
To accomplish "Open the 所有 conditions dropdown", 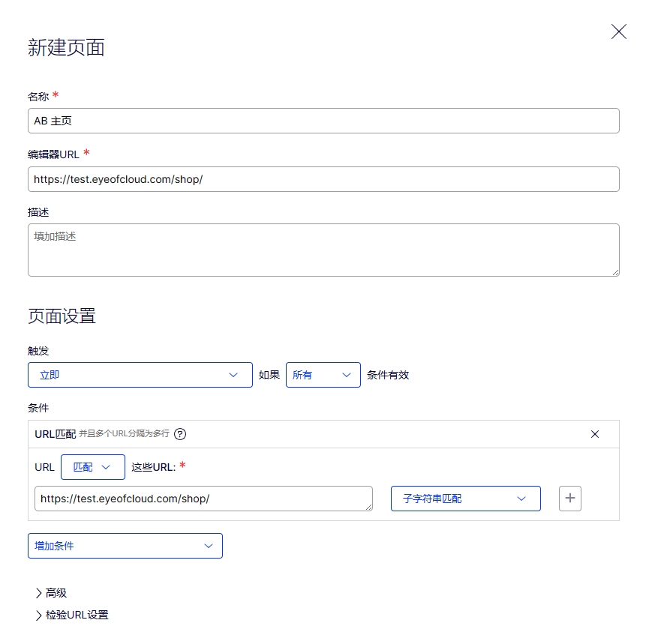I will tap(323, 375).
